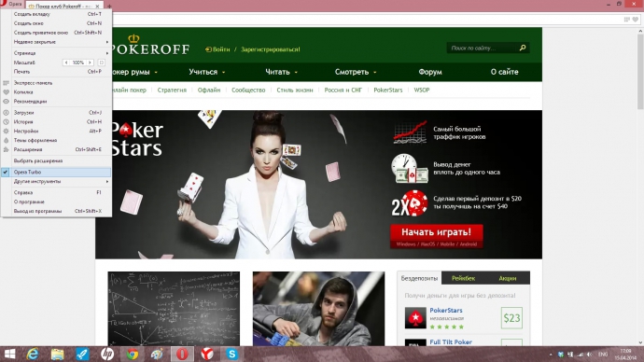Decrease zoom with the left arrow
The image size is (644, 362).
(x=66, y=63)
